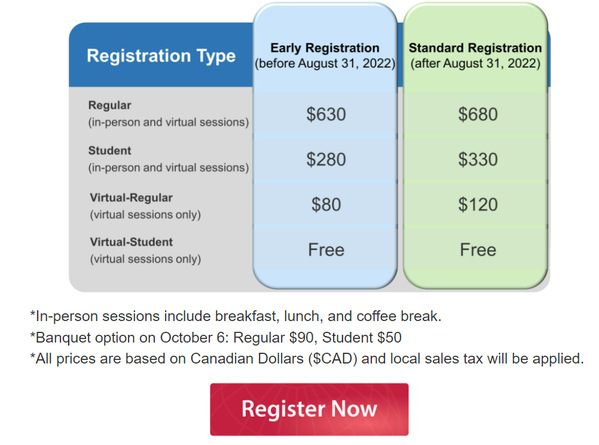
Task: Click the Registration Type header
Action: point(161,56)
